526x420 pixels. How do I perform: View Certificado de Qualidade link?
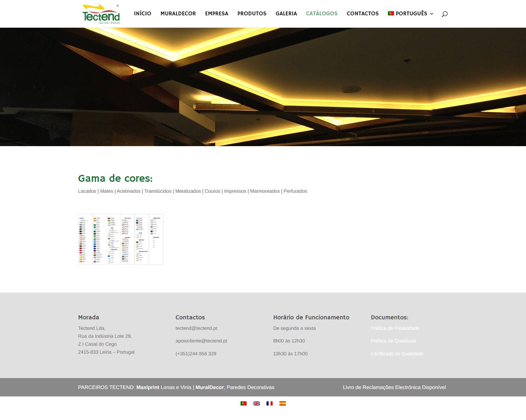tap(397, 354)
